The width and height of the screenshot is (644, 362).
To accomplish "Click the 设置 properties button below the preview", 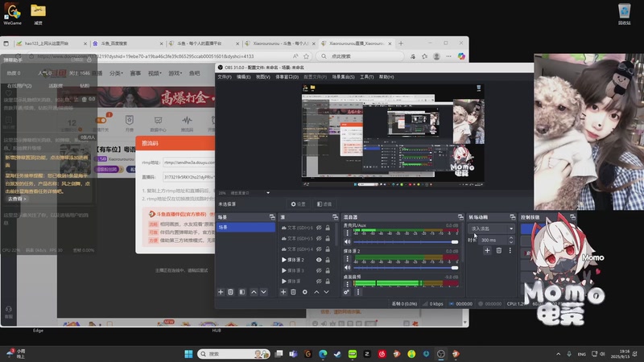I will [x=299, y=204].
